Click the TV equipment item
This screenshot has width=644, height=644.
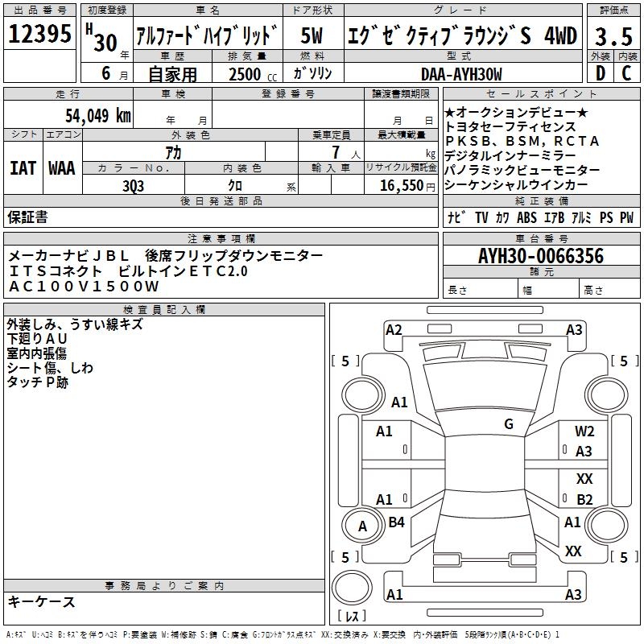point(481,217)
